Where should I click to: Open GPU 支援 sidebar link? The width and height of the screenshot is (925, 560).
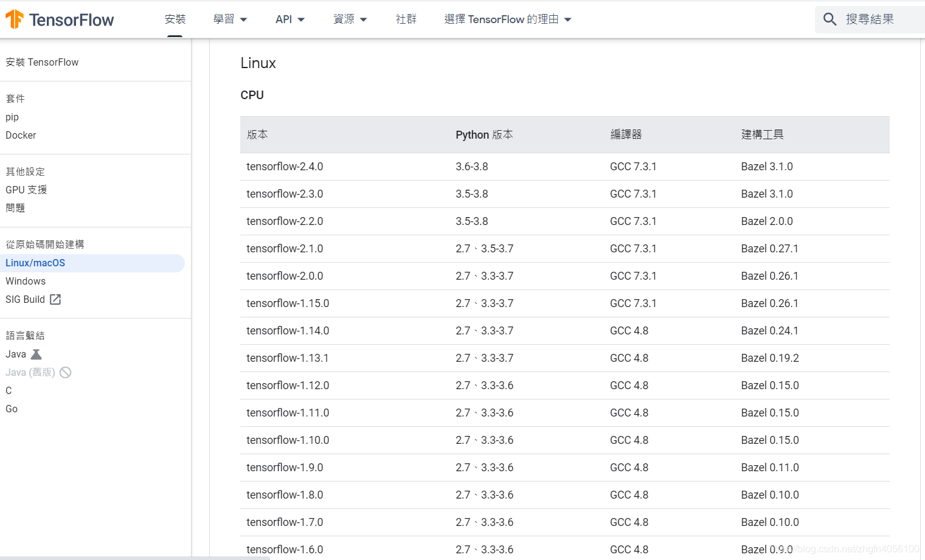point(26,190)
